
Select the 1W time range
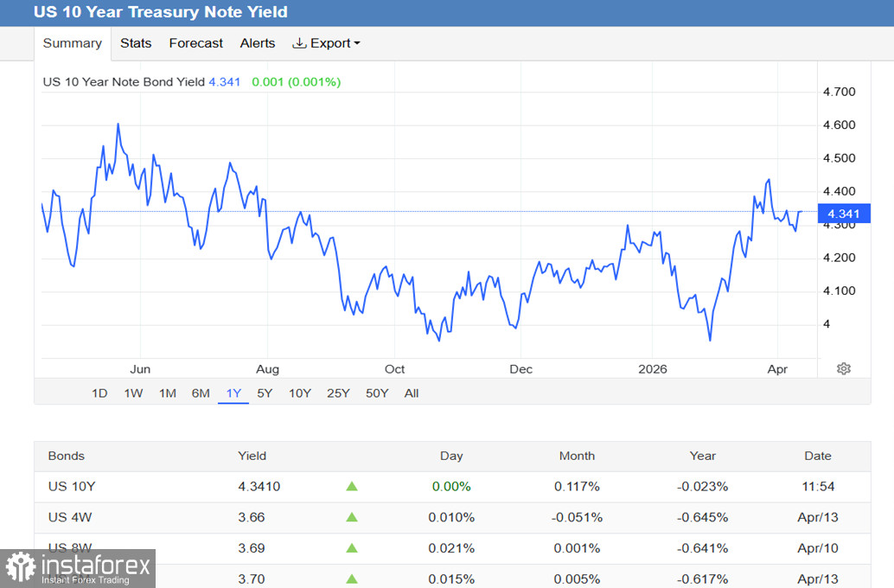(133, 393)
